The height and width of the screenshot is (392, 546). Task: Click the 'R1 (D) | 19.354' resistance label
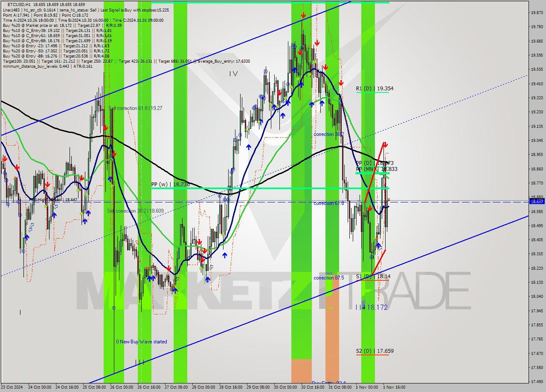pos(375,89)
